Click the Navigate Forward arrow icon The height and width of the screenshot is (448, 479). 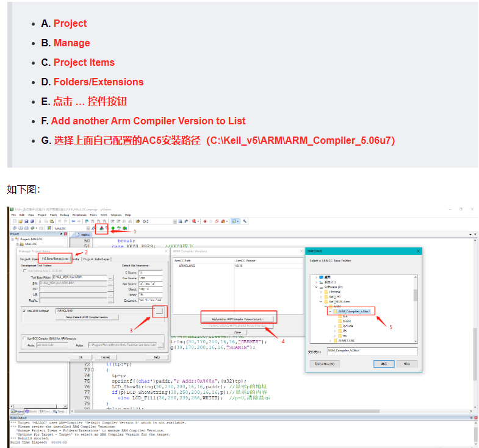point(79,221)
